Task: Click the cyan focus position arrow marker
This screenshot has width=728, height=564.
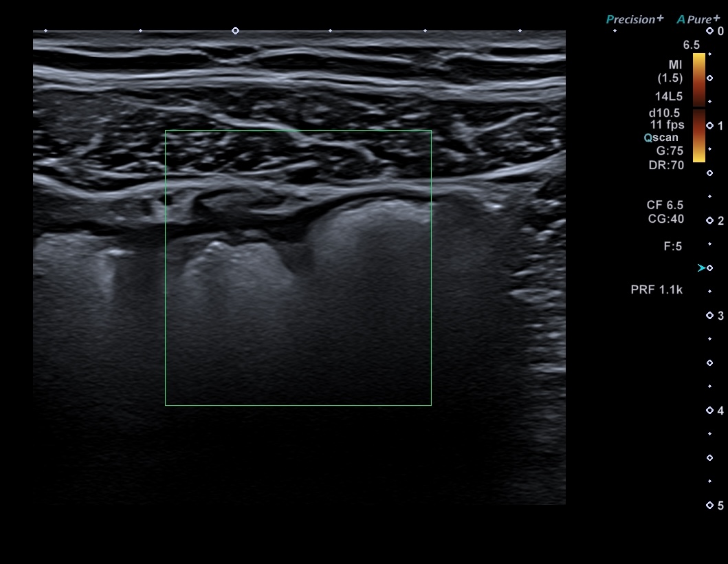Action: pos(701,268)
